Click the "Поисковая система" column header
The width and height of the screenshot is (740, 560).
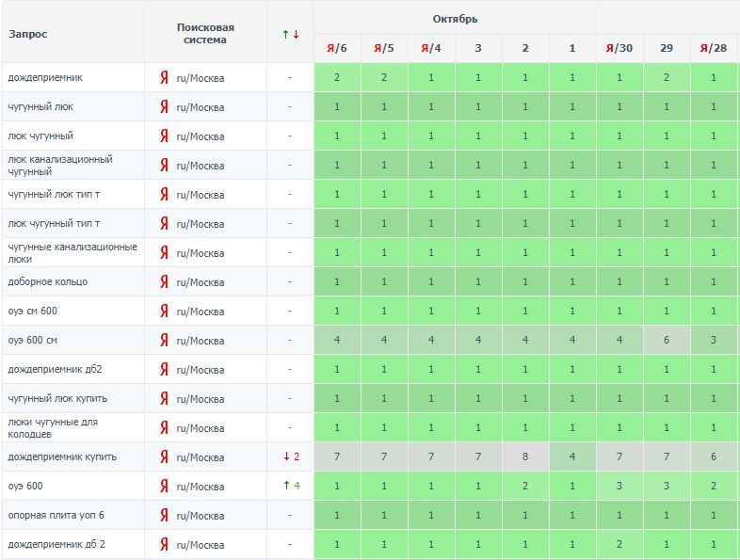(205, 34)
